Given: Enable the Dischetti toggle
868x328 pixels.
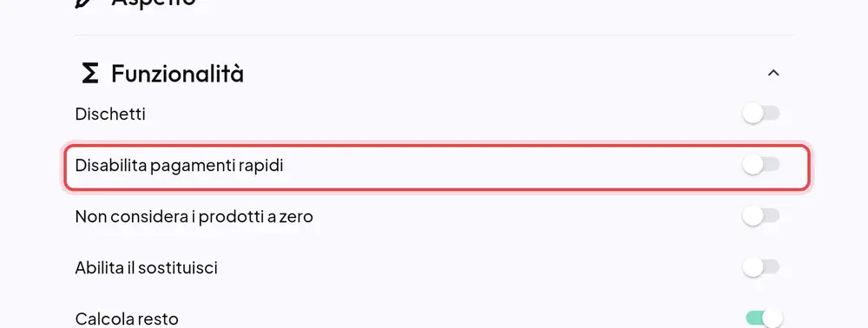Looking at the screenshot, I should [x=761, y=114].
